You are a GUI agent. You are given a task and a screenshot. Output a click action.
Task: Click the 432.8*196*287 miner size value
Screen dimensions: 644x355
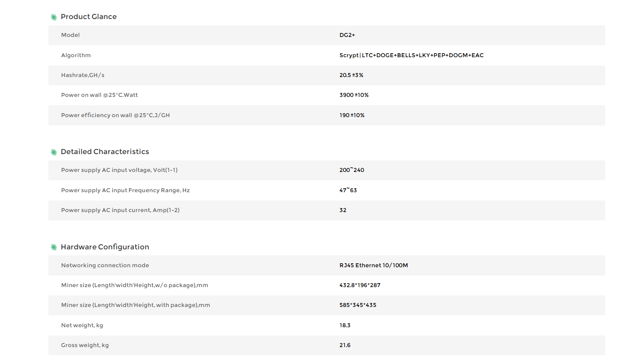pyautogui.click(x=360, y=285)
